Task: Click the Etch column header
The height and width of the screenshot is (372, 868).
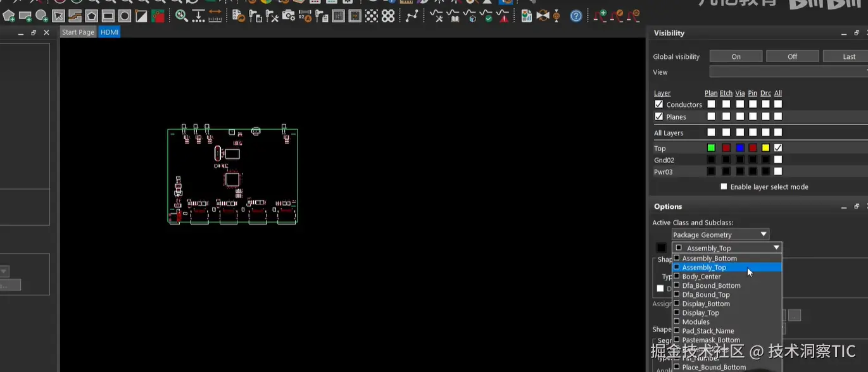Action: [726, 93]
